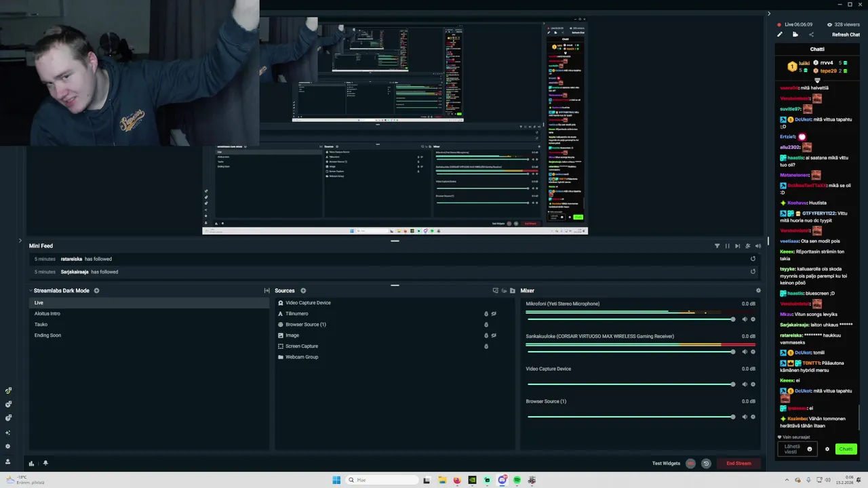Screen dimensions: 868x488
Task: Open emoji picker in chat input
Action: (x=809, y=449)
